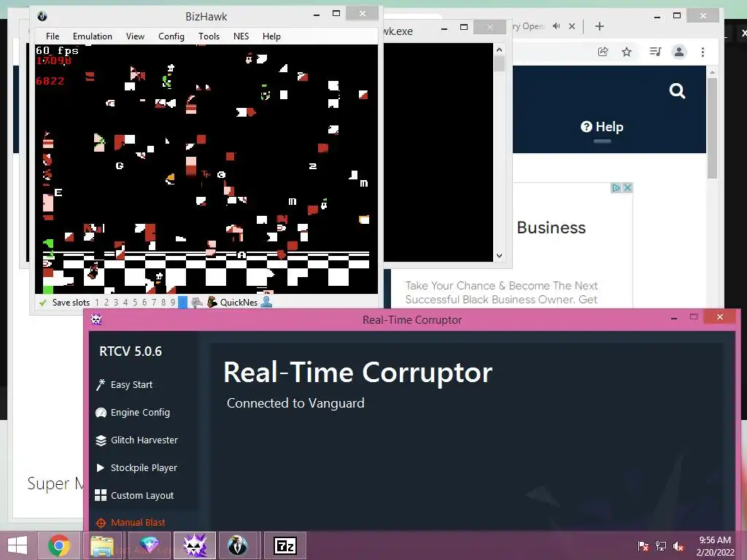The height and width of the screenshot is (560, 747).
Task: Click the Connected to Vanguard status text
Action: tap(295, 402)
